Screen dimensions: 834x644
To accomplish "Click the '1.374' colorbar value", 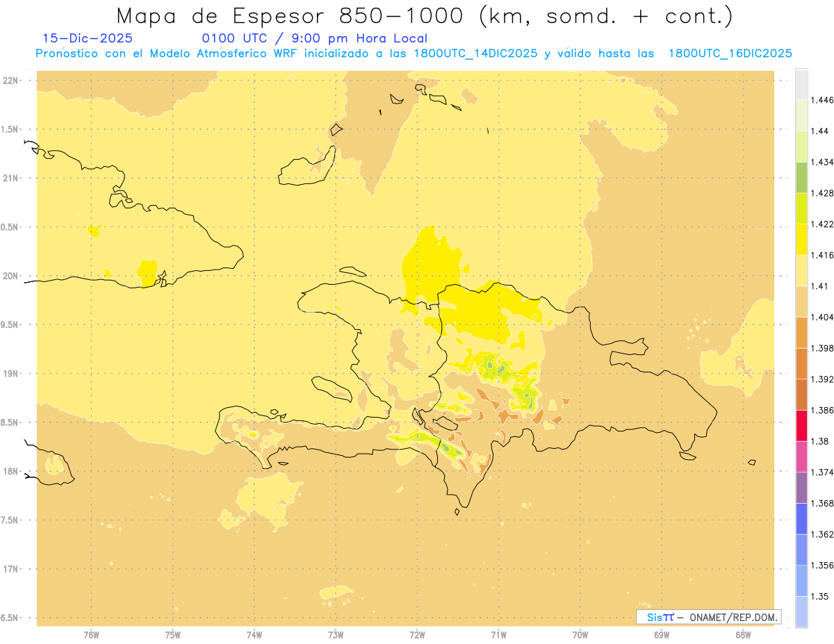I will [x=821, y=472].
